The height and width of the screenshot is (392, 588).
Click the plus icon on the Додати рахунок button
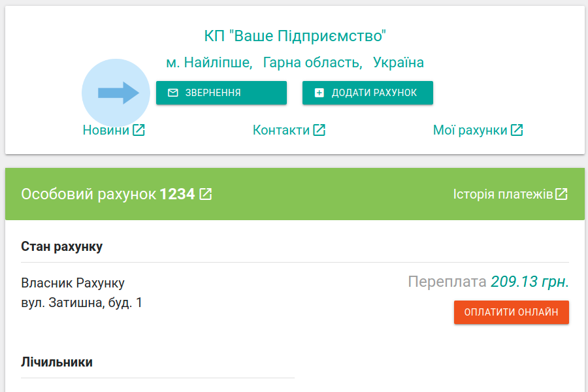click(x=319, y=93)
